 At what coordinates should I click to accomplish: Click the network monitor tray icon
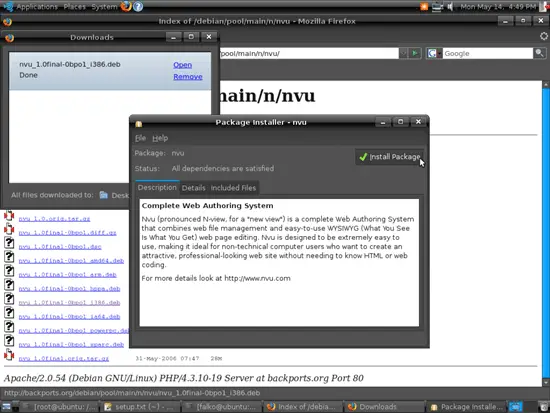pyautogui.click(x=437, y=7)
